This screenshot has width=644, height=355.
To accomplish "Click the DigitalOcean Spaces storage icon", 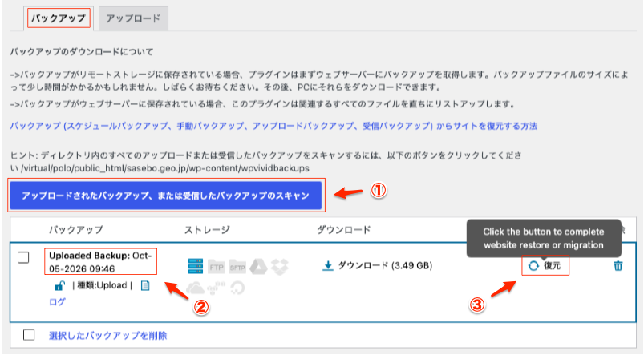I will coord(237,288).
